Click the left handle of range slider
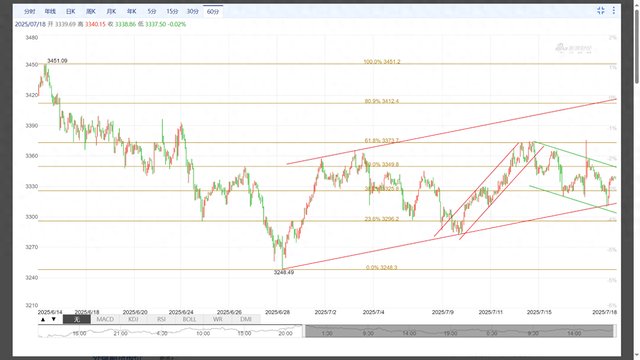The width and height of the screenshot is (640, 360). 304,331
